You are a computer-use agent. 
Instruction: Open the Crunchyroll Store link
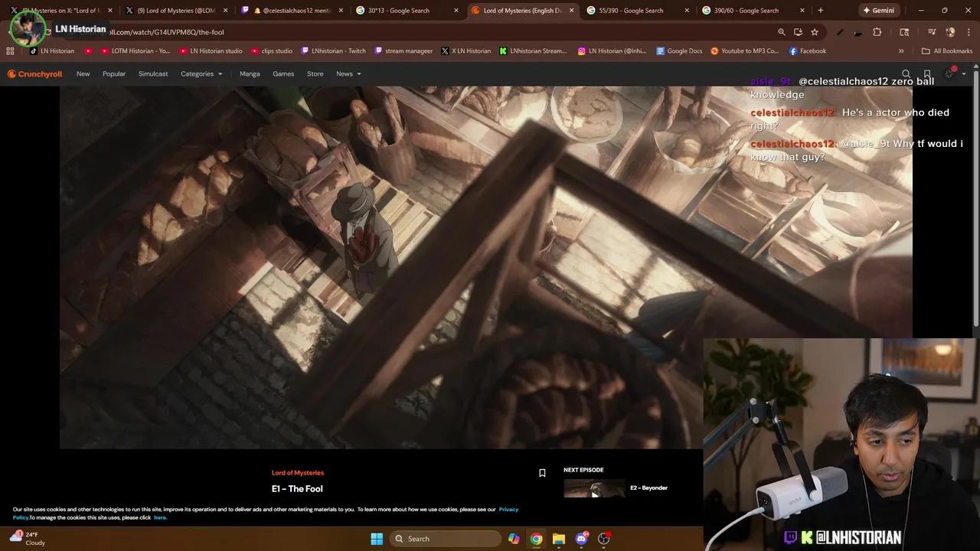[315, 74]
